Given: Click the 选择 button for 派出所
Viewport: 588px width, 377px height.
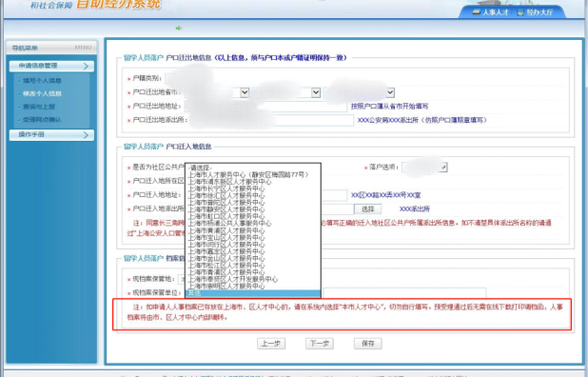Looking at the screenshot, I should coord(368,208).
